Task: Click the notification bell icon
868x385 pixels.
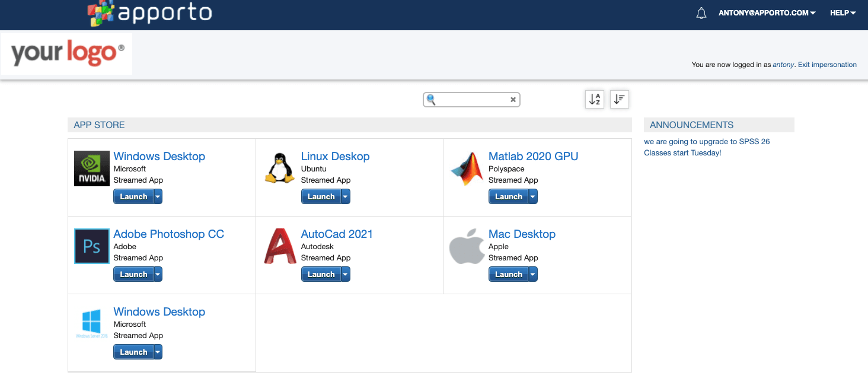Action: (701, 13)
